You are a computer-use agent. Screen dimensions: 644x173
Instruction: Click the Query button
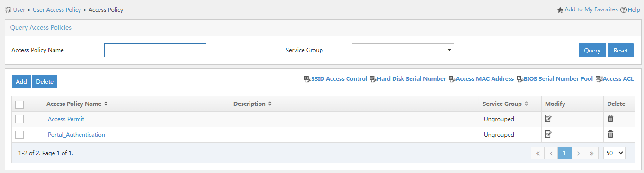click(592, 50)
